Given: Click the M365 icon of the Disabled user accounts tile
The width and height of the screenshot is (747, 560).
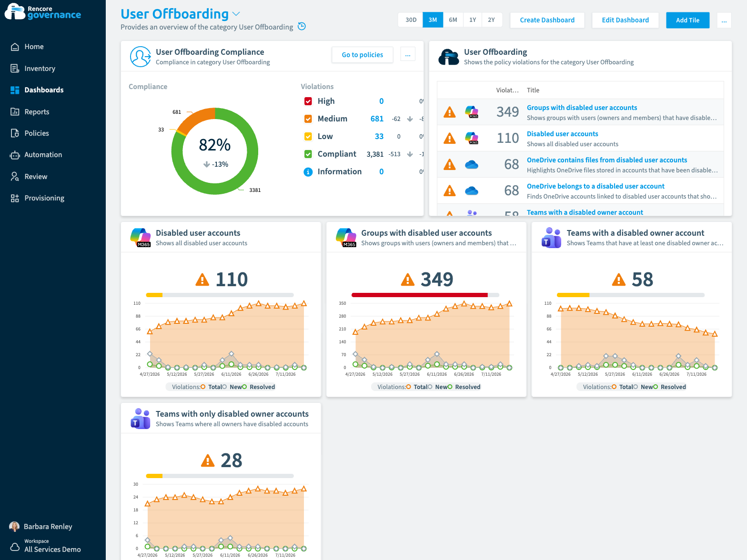Looking at the screenshot, I should [141, 238].
